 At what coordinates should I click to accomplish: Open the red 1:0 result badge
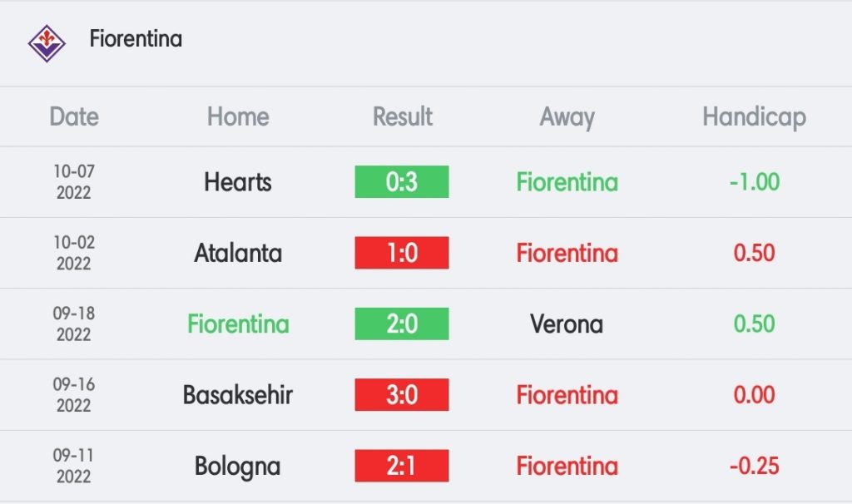pos(402,253)
